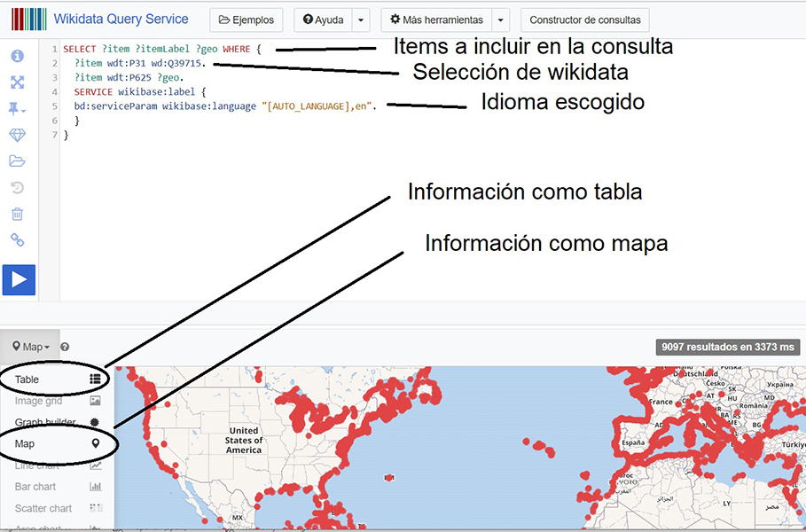
Task: Click the history restore icon in sidebar
Action: pyautogui.click(x=18, y=187)
